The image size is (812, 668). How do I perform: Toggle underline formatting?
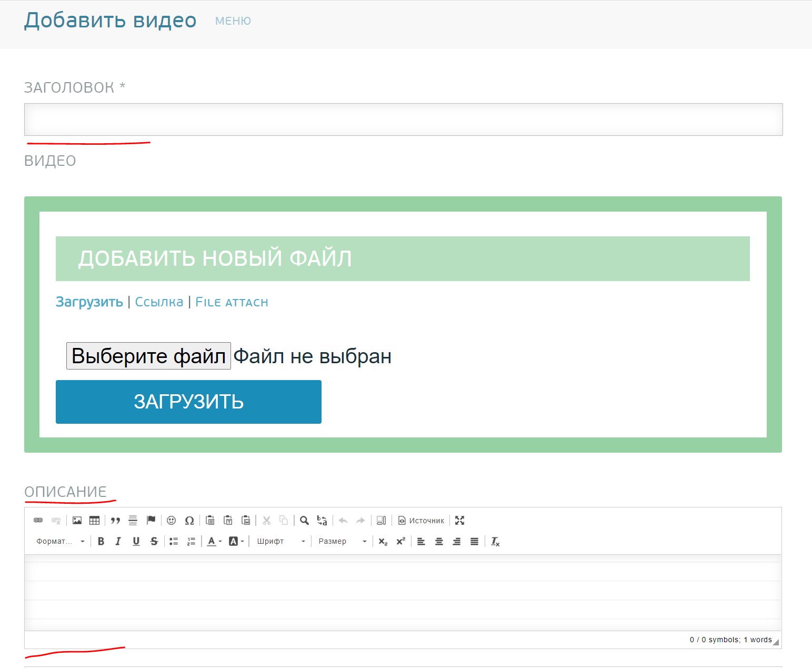136,541
